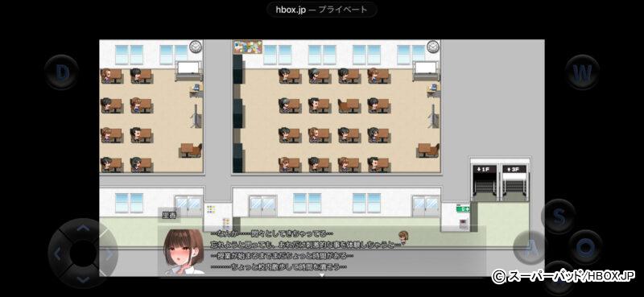Click the wall clock in left classroom
Image resolution: width=644 pixels, height=297 pixels.
[x=196, y=47]
